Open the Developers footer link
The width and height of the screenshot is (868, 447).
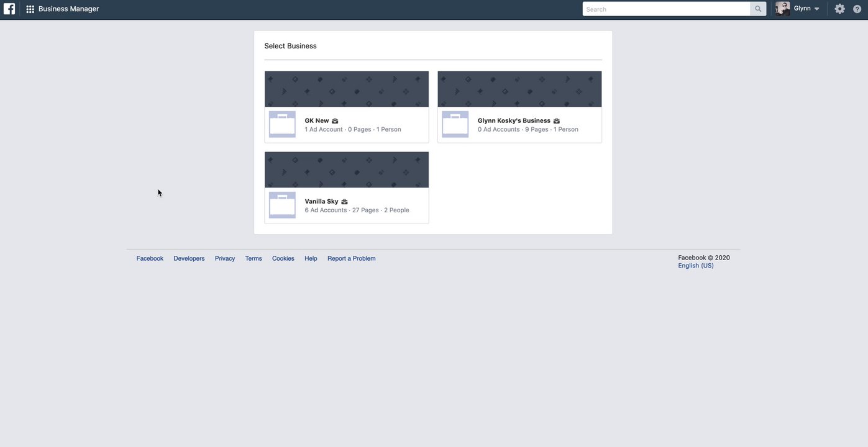coord(189,258)
